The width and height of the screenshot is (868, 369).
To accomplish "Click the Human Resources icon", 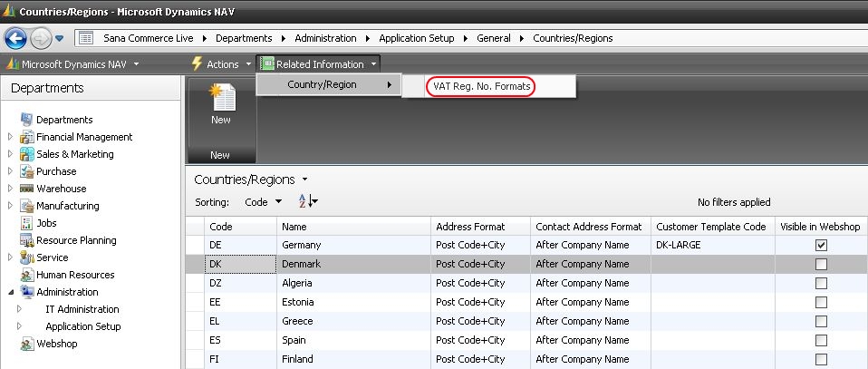I will tap(26, 274).
